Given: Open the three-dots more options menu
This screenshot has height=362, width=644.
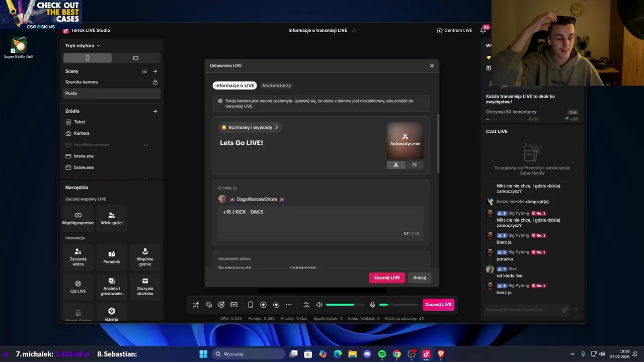Looking at the screenshot, I should (289, 305).
